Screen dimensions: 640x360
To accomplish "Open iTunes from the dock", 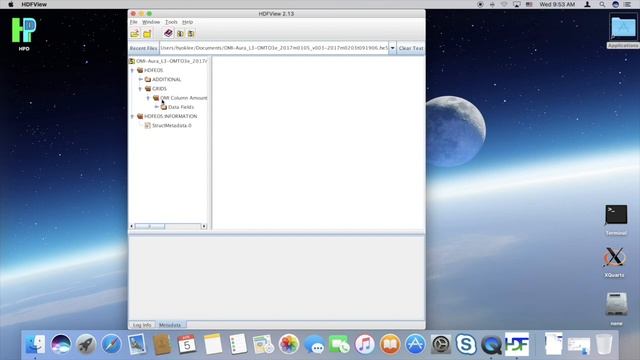I will click(x=365, y=344).
